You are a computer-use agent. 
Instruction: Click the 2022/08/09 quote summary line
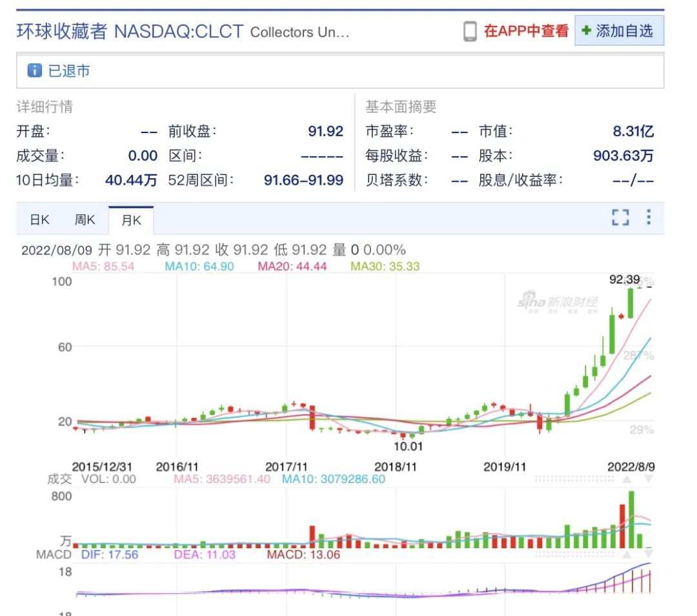(x=214, y=250)
